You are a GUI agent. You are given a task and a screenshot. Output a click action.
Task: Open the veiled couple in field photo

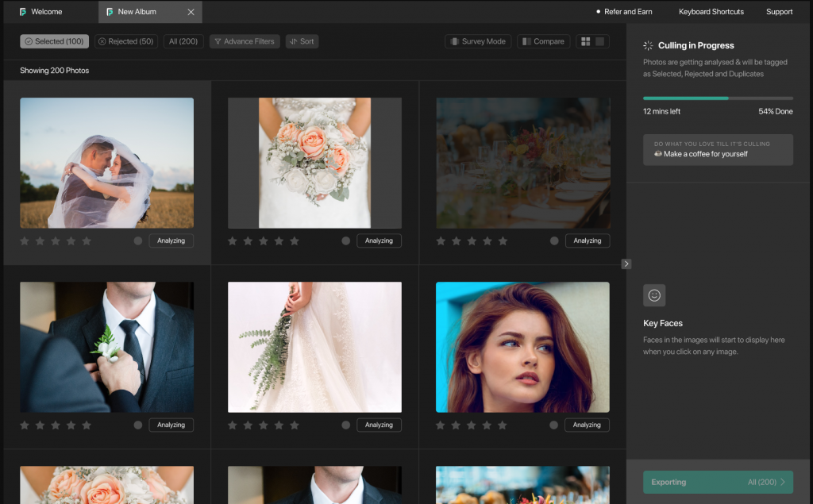coord(107,163)
